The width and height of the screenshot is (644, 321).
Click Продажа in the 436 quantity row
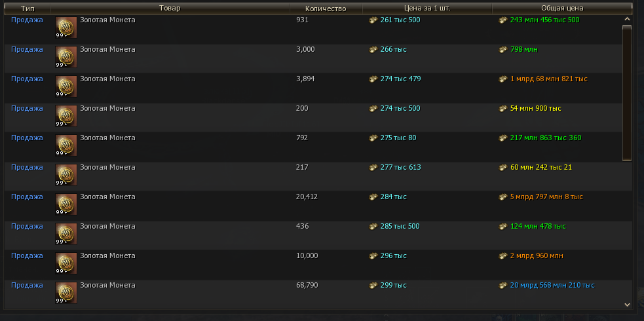tap(27, 227)
